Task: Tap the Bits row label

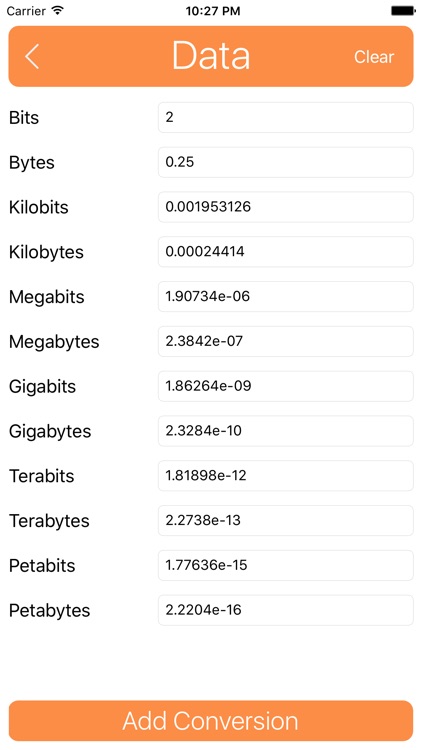Action: pos(24,118)
